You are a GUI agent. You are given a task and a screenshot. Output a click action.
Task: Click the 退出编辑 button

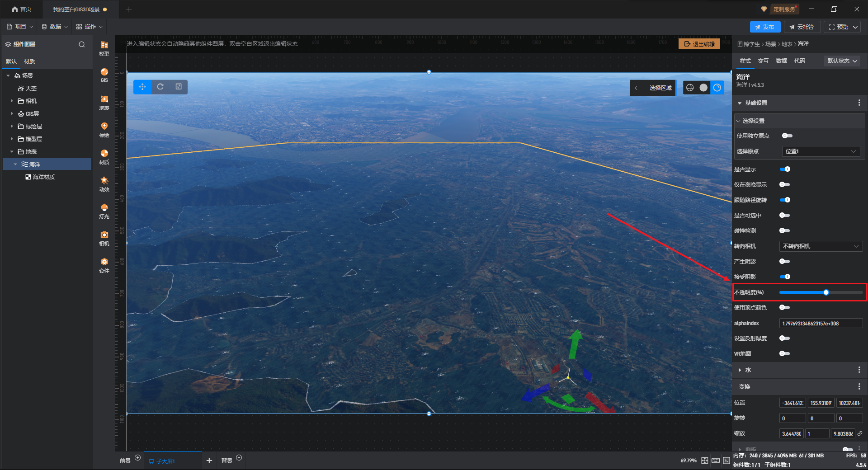(x=699, y=44)
